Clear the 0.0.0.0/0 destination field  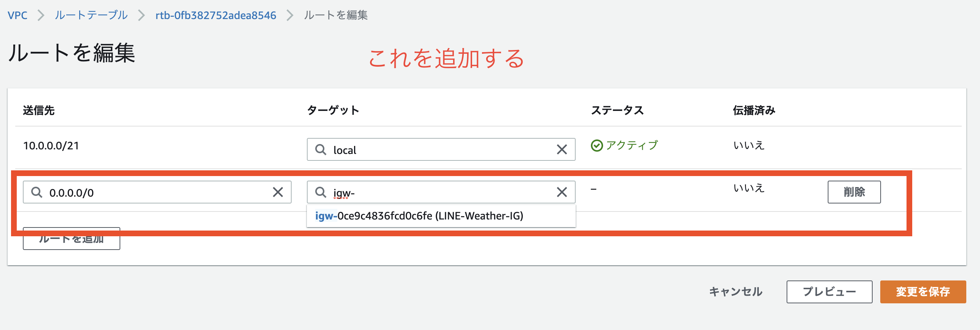pyautogui.click(x=278, y=192)
